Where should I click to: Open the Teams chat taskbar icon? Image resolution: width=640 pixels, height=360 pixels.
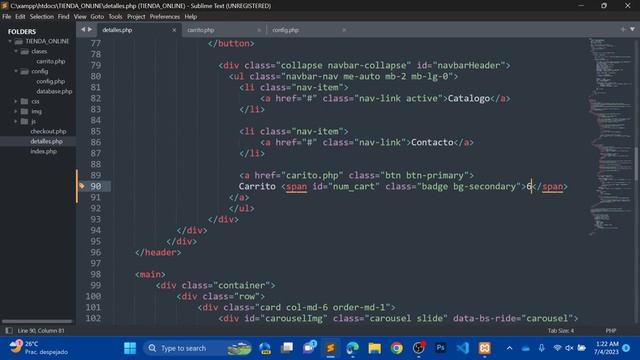pyautogui.click(x=309, y=347)
